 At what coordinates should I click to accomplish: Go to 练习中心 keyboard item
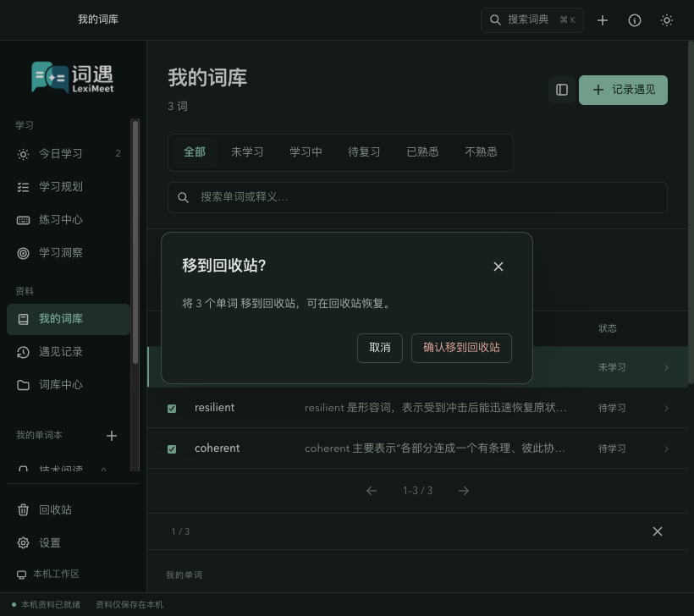click(x=69, y=220)
